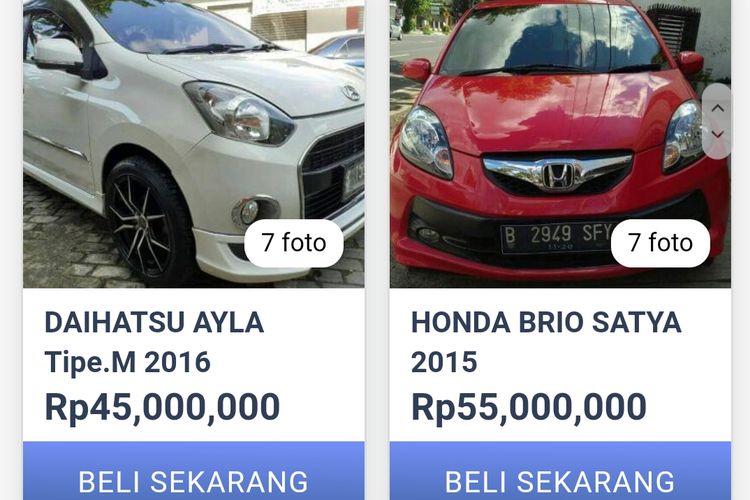Click the Daihatsu emblem on the white hood

351,92
